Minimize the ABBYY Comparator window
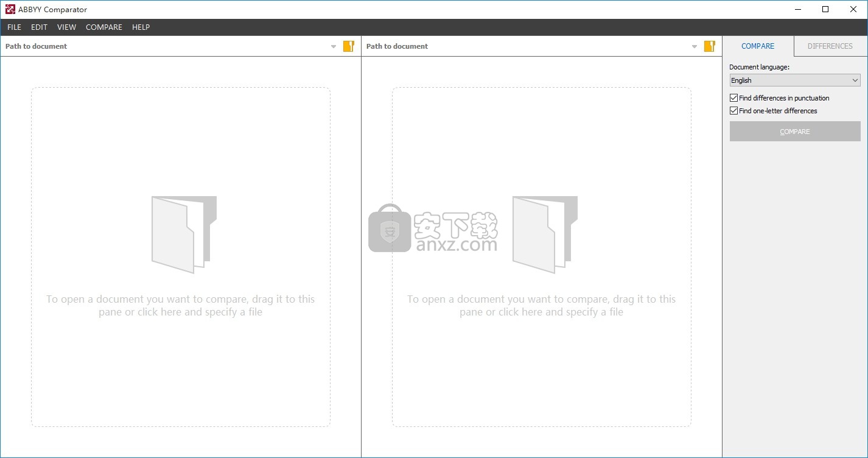868x458 pixels. [798, 9]
